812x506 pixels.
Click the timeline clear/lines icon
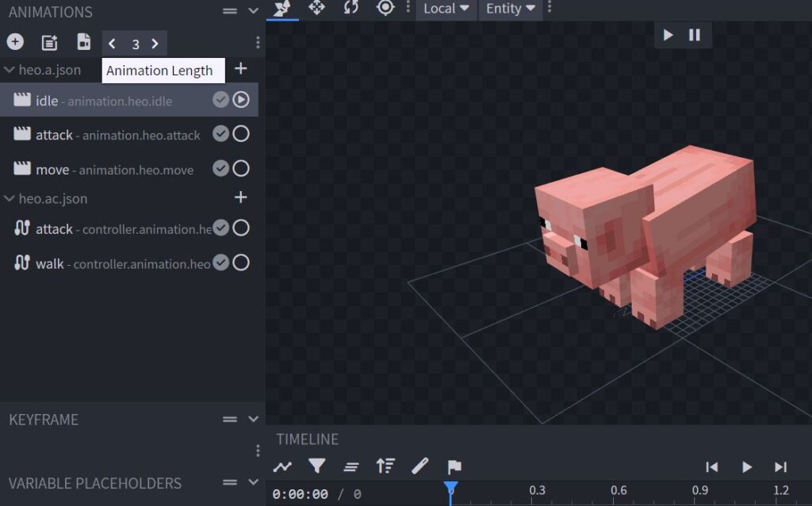pyautogui.click(x=351, y=467)
